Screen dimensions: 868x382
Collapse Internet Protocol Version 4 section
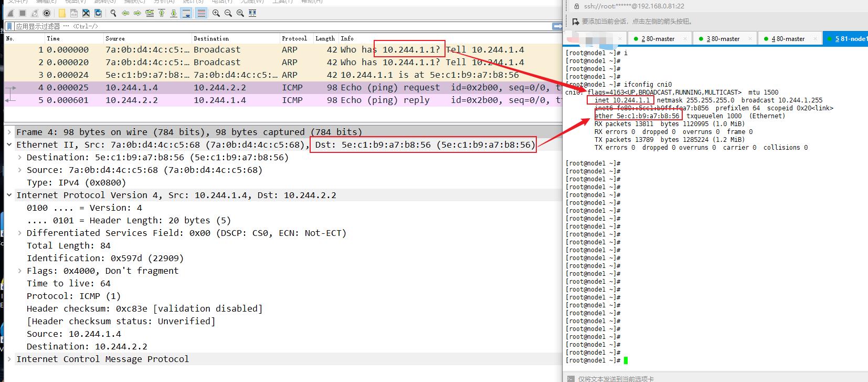[x=9, y=195]
